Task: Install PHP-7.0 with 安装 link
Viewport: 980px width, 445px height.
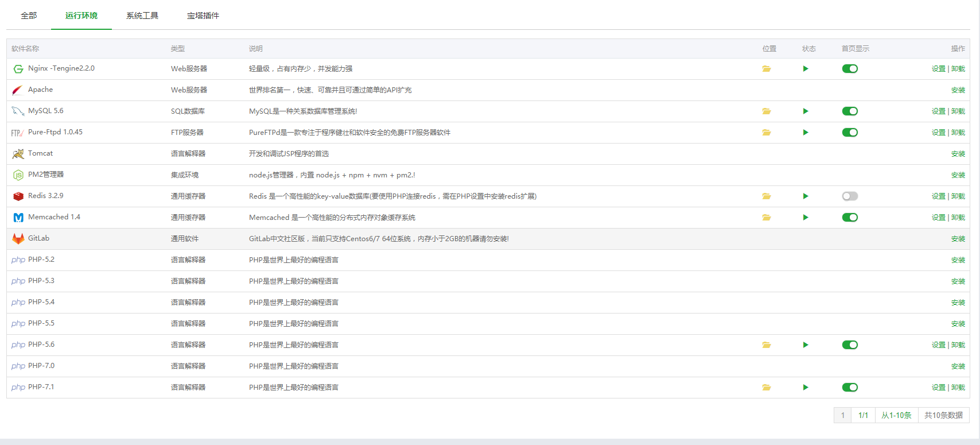Action: (x=958, y=366)
